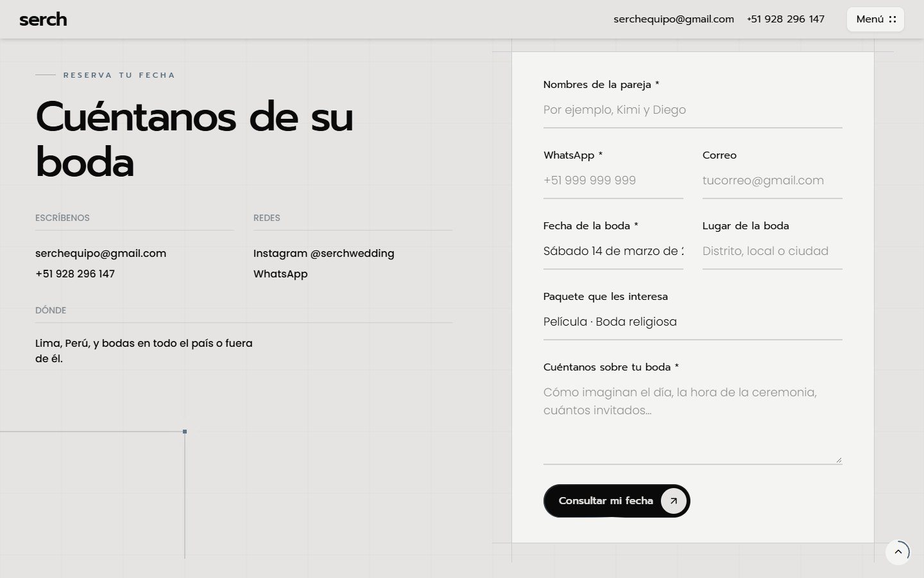The height and width of the screenshot is (578, 924).
Task: Click the Paquete que les interesa label
Action: pyautogui.click(x=606, y=297)
